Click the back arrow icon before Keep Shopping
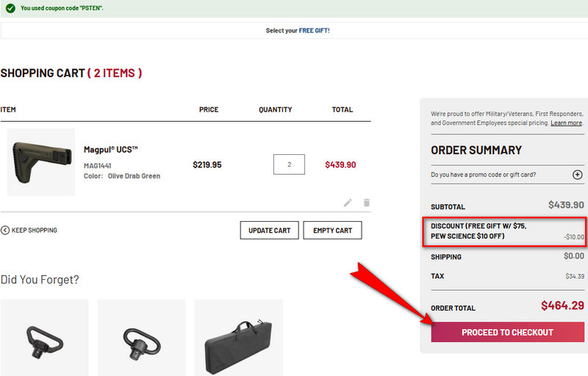Screen dimensions: 588x376 (5, 230)
